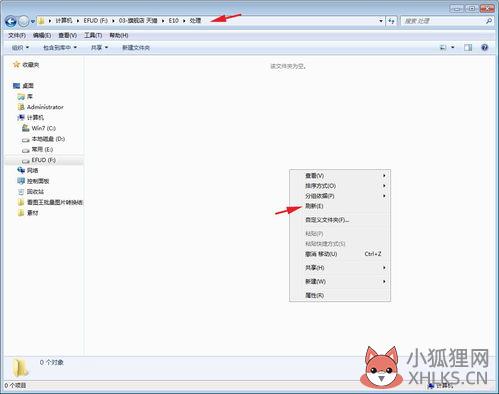
Task: Open the view options dropdown arrow
Action: click(453, 48)
